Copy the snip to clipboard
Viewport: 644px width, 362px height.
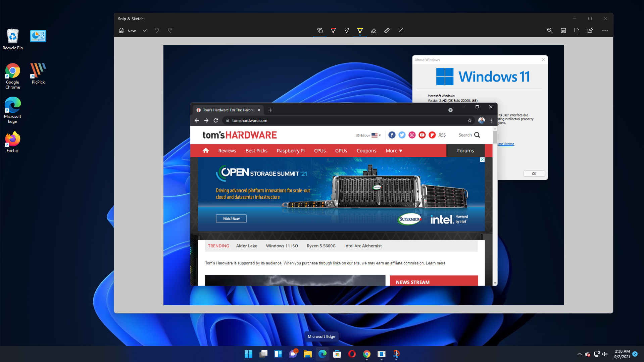click(x=577, y=31)
